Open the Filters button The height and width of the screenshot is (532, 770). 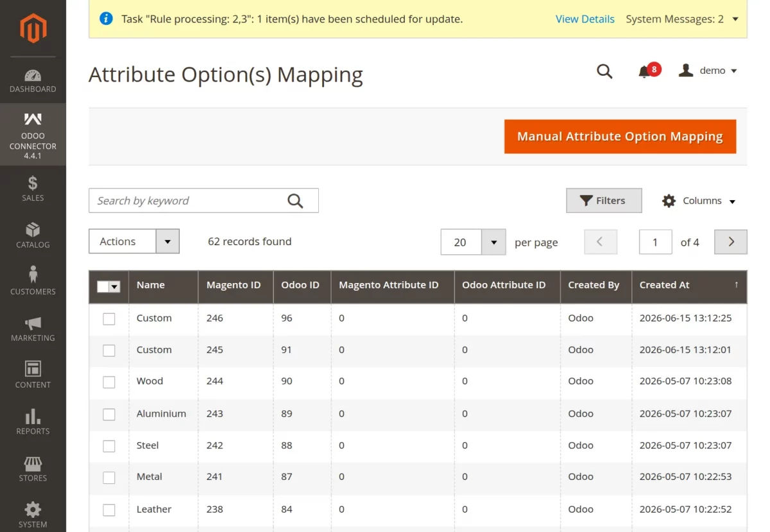click(x=604, y=200)
